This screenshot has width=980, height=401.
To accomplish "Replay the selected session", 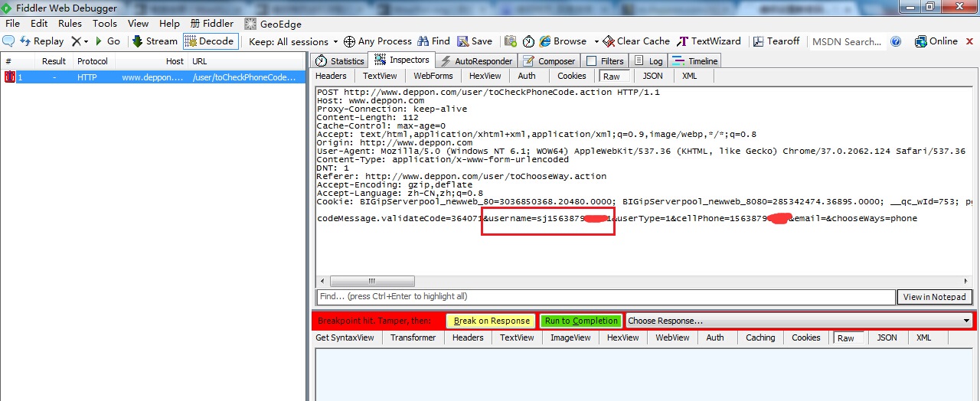I will point(42,41).
